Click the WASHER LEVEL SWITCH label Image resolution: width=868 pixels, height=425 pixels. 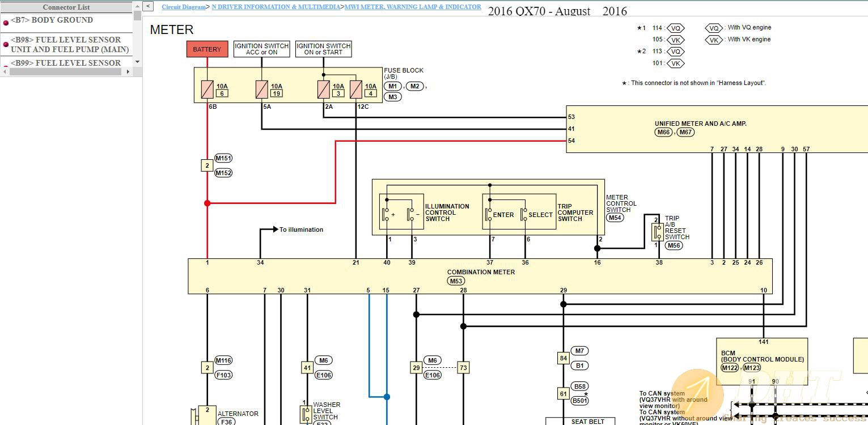coord(327,411)
